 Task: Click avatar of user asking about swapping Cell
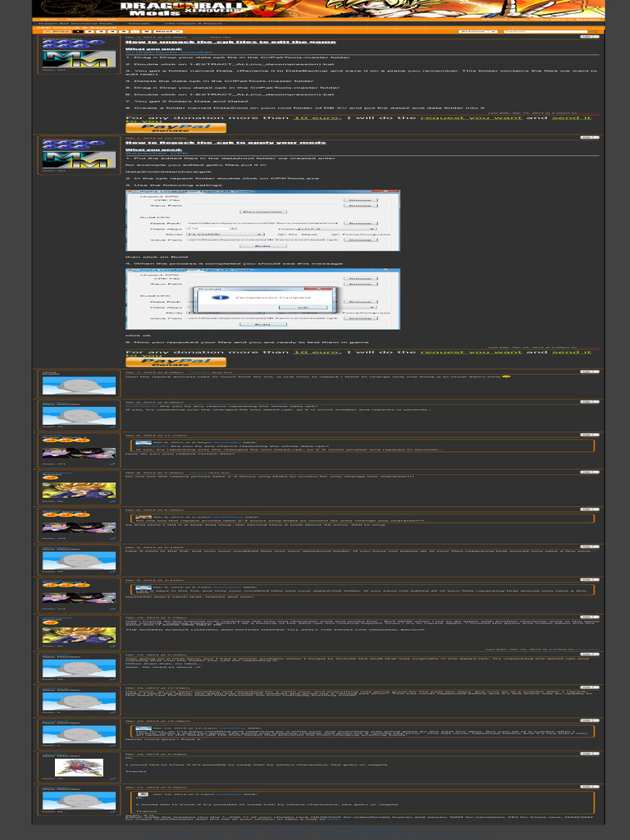click(79, 767)
